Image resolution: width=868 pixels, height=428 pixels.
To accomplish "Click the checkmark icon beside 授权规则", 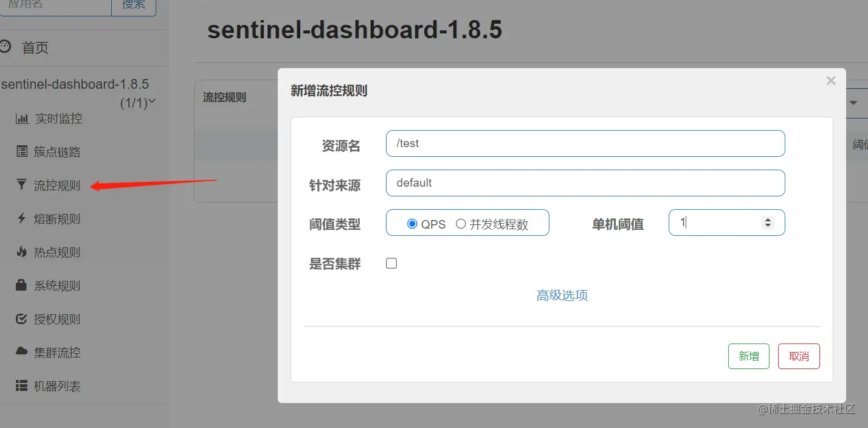I will [22, 319].
